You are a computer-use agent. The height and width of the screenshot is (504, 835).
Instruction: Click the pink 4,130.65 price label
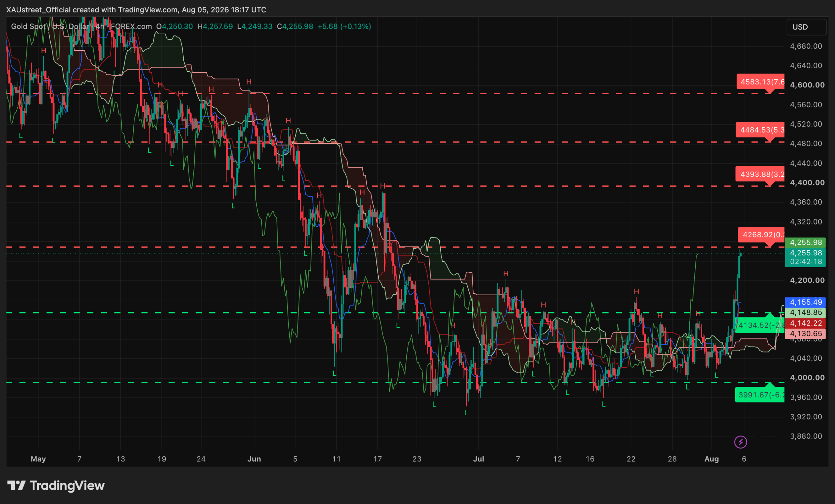805,333
